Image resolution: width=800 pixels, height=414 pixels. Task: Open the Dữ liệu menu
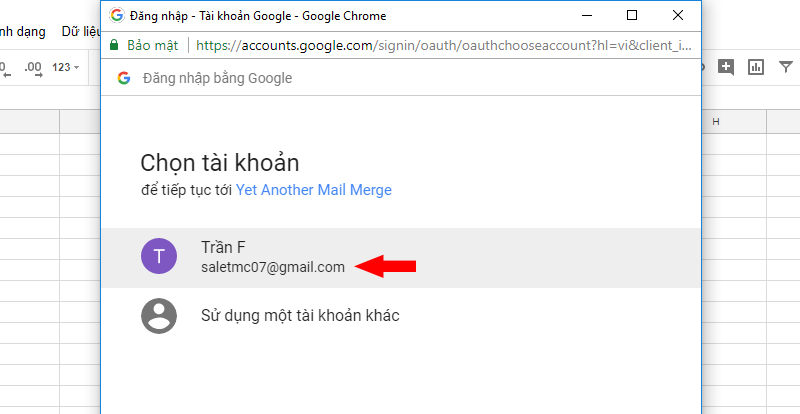(81, 32)
